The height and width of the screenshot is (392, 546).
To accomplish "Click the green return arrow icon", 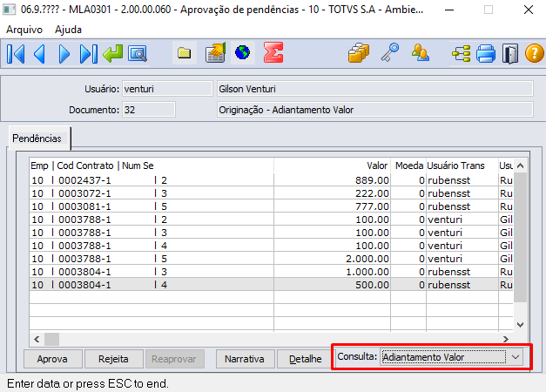I will (113, 54).
